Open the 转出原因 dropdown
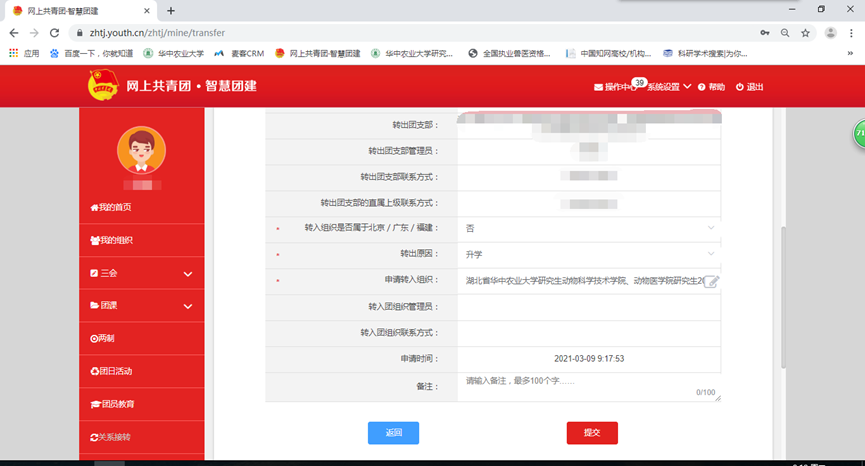This screenshot has height=466, width=865. tap(589, 255)
